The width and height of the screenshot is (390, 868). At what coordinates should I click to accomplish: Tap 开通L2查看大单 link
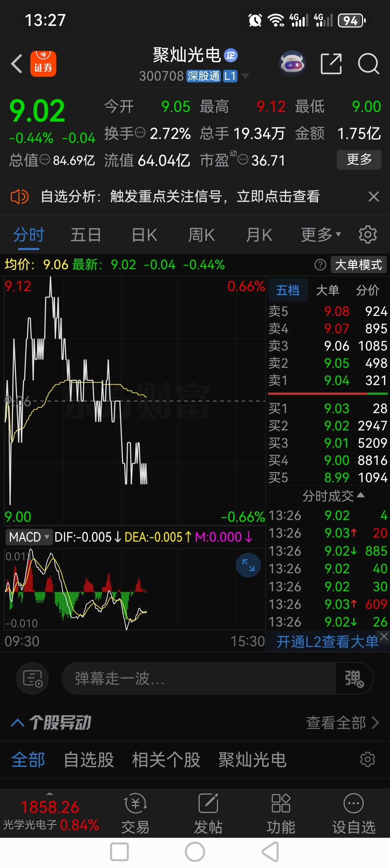(x=327, y=642)
